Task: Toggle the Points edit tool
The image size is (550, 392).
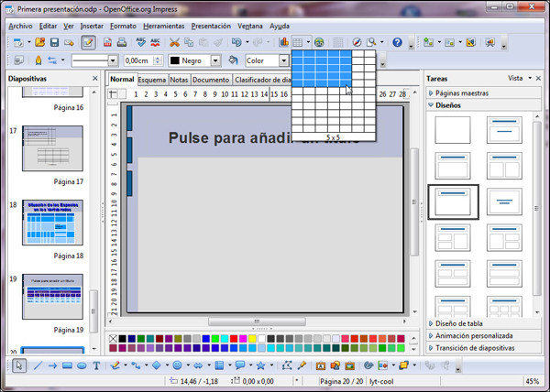Action: tap(287, 365)
